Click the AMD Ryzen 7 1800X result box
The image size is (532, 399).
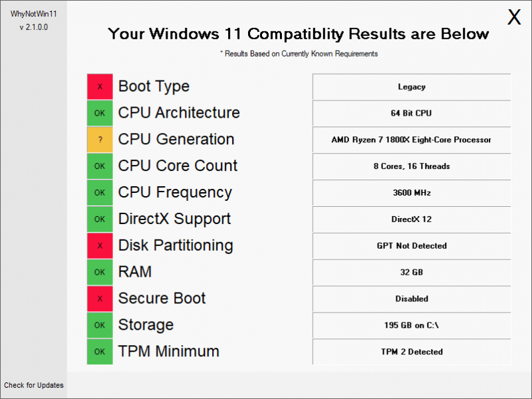pyautogui.click(x=412, y=140)
